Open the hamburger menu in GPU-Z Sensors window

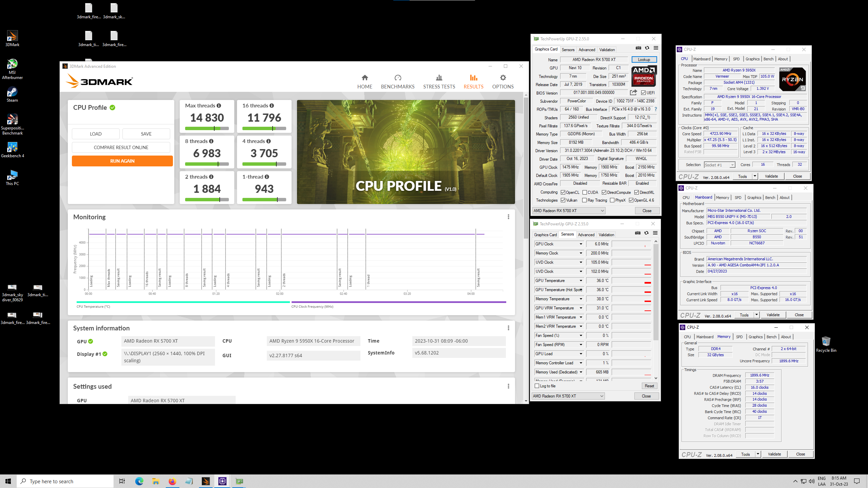click(655, 233)
